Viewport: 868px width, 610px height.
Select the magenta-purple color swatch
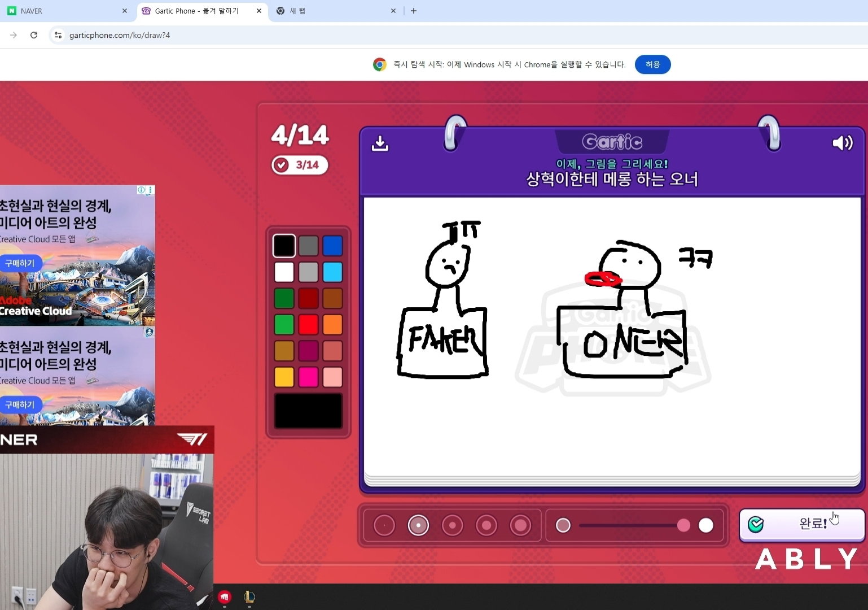[x=308, y=351]
